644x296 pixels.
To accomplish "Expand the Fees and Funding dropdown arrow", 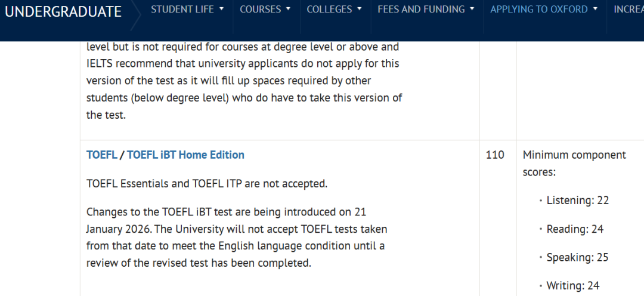I will pos(472,9).
